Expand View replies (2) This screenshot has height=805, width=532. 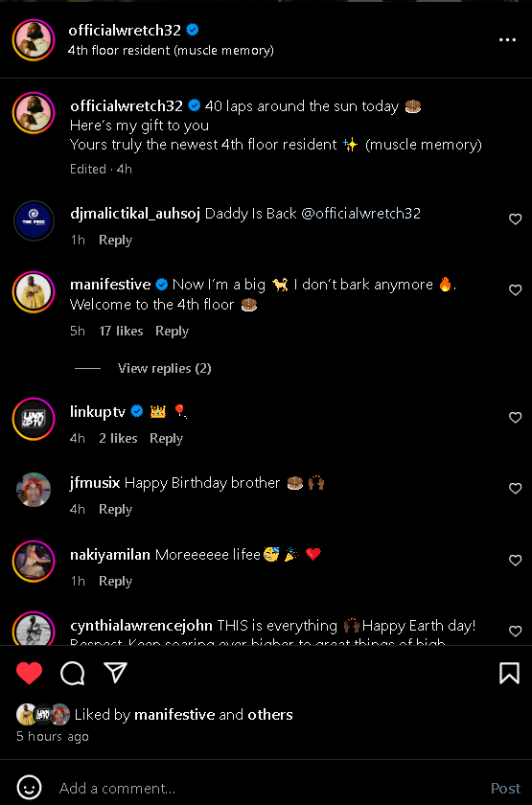pyautogui.click(x=164, y=368)
